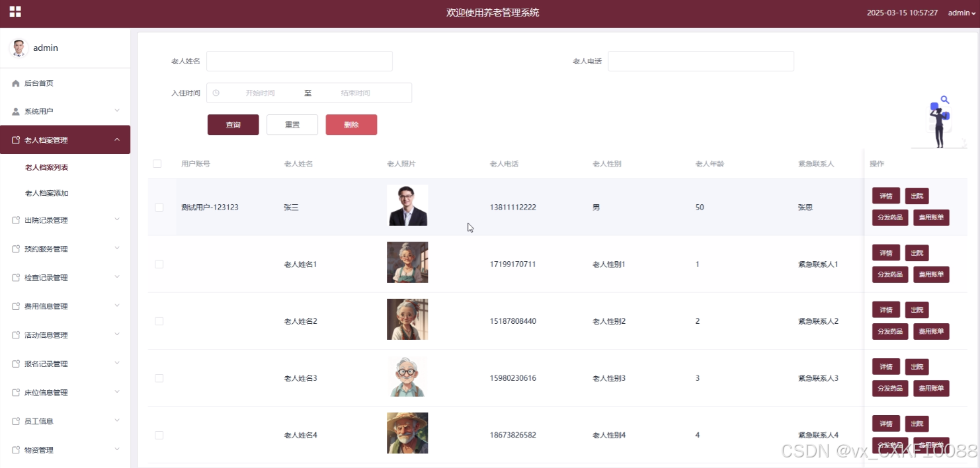Toggle the select-all checkbox in table header
The image size is (980, 468).
157,164
